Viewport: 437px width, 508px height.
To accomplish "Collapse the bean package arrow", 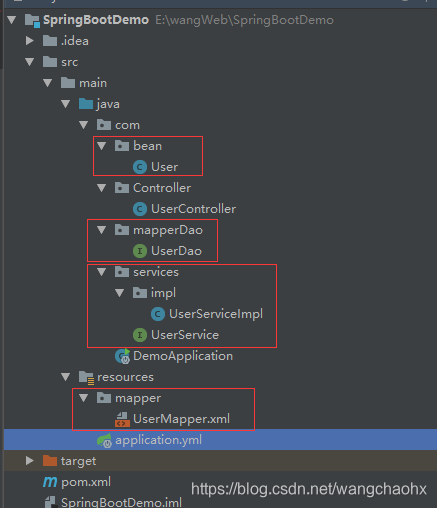I will [x=102, y=146].
